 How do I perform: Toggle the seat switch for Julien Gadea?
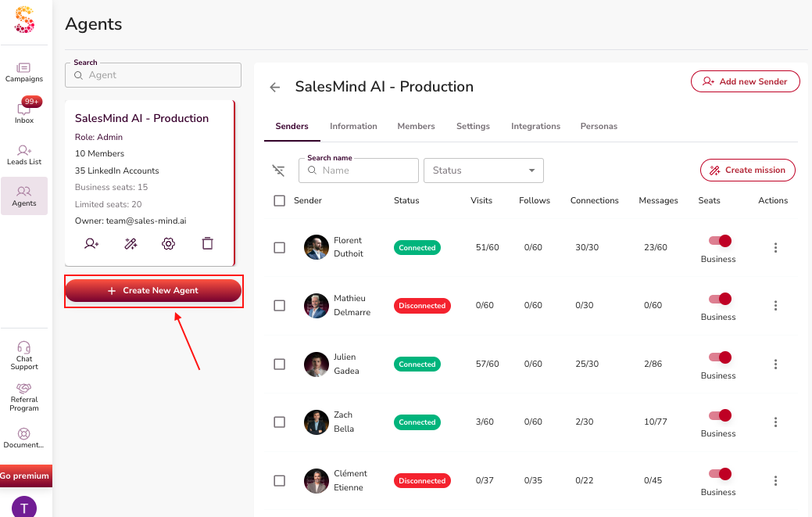click(719, 357)
